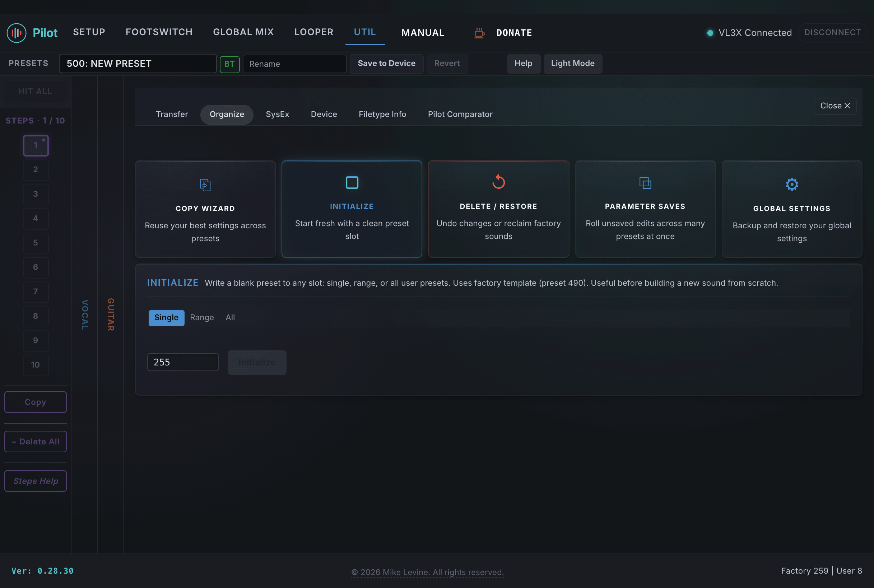Select step 8
874x588 pixels.
point(36,316)
